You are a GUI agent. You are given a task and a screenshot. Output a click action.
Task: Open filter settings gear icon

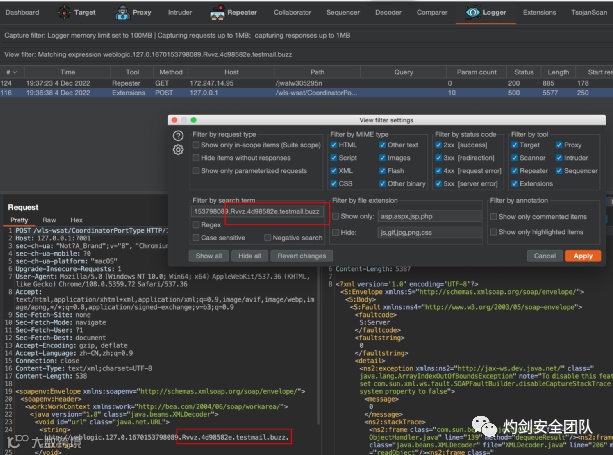click(x=178, y=150)
